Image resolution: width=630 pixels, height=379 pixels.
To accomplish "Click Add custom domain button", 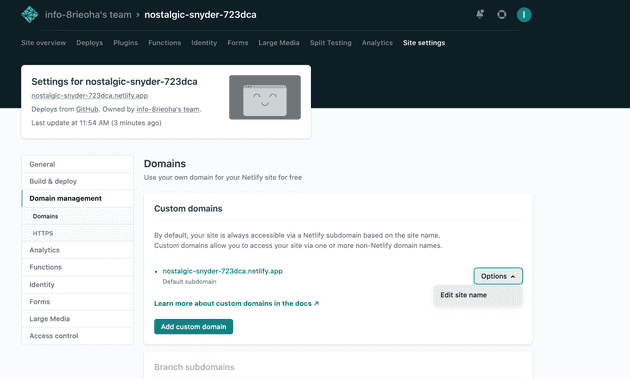I will [x=193, y=327].
